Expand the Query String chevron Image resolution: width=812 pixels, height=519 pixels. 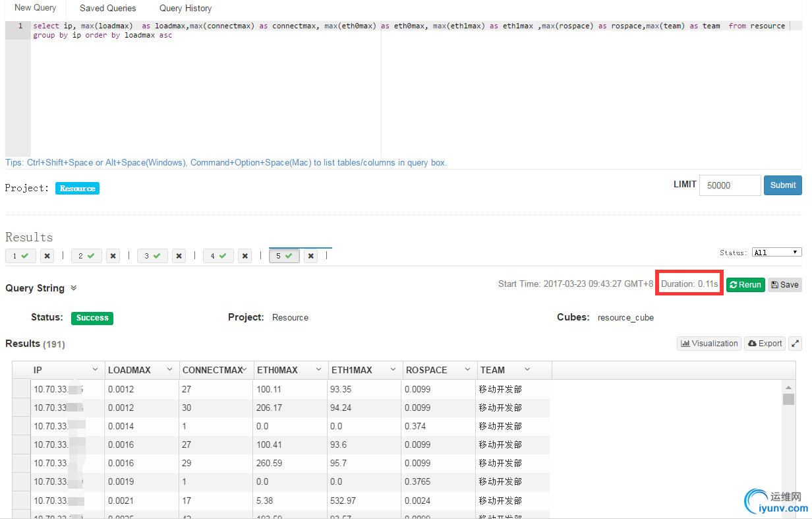74,288
